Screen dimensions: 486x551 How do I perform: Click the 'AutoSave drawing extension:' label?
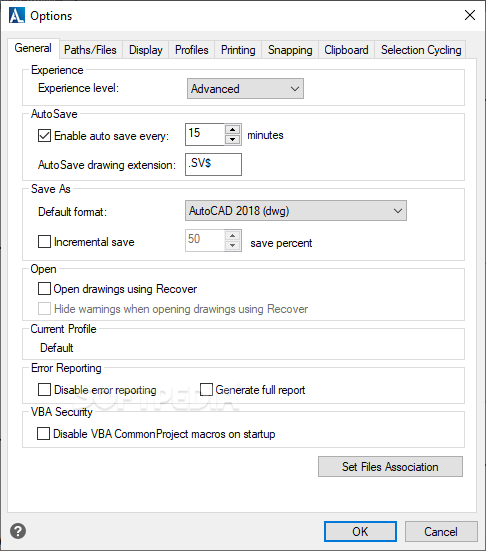click(107, 165)
